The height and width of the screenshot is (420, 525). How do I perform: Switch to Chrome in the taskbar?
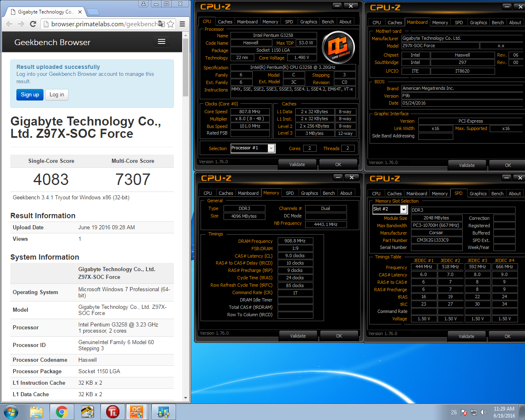tap(62, 412)
